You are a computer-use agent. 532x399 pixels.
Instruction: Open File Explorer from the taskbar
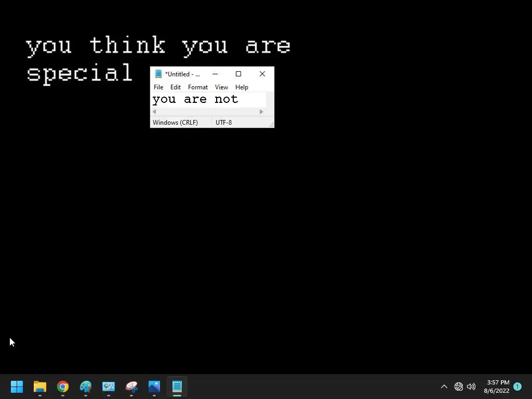(39, 387)
